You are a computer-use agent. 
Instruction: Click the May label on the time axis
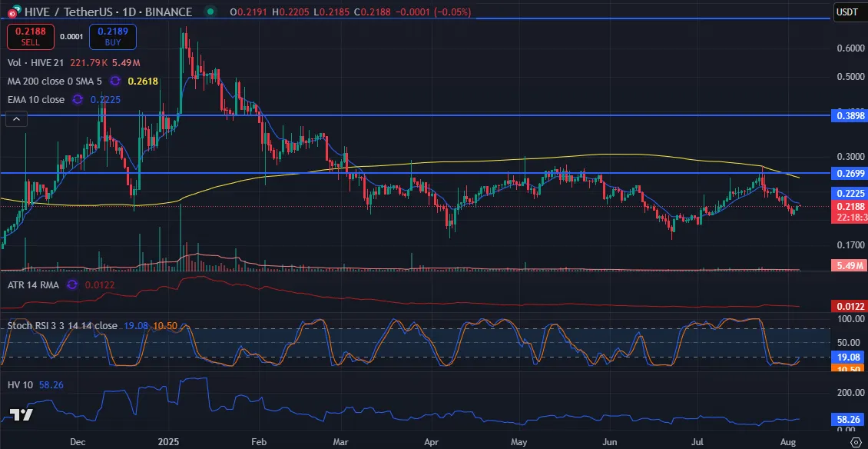(x=520, y=441)
